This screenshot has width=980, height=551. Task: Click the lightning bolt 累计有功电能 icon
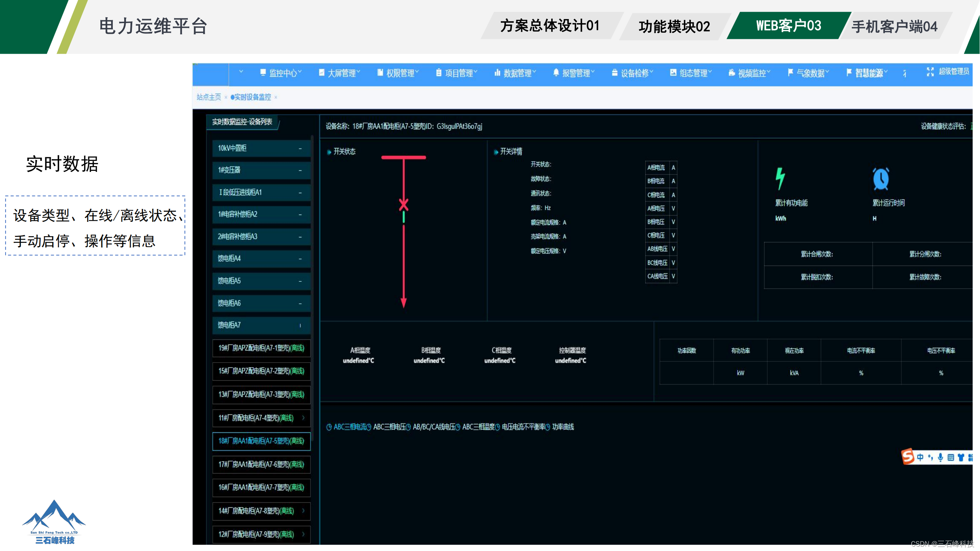(780, 179)
